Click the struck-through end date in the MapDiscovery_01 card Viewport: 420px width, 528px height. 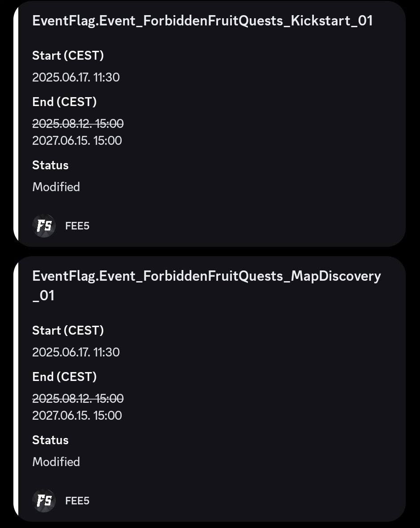pyautogui.click(x=78, y=398)
